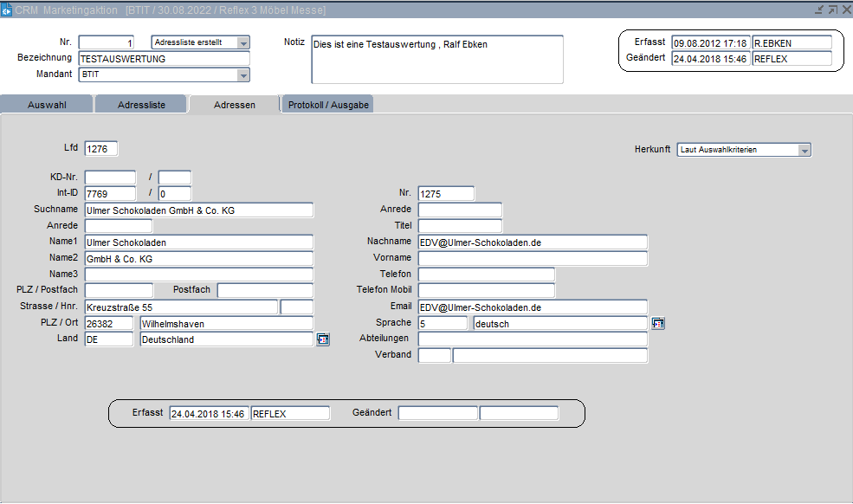Focus the Suchname field
The width and height of the screenshot is (853, 504).
(198, 210)
